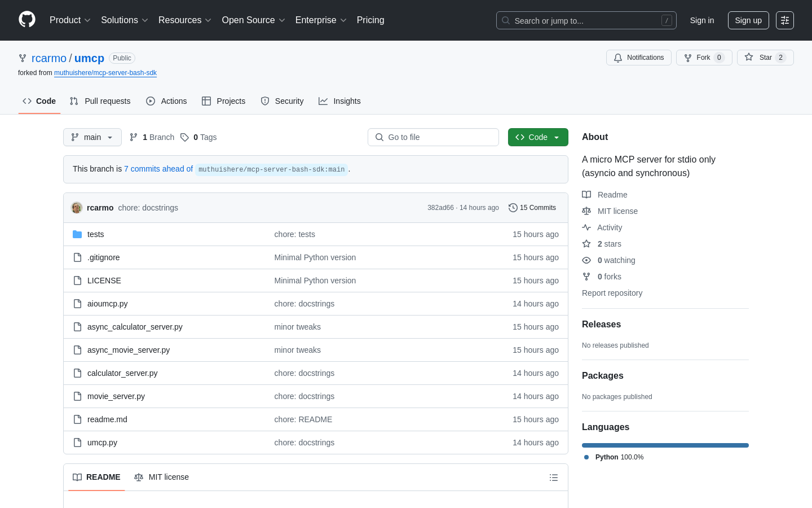Open calculator_server.py file
Viewport: 812px width, 508px height.
coord(122,373)
